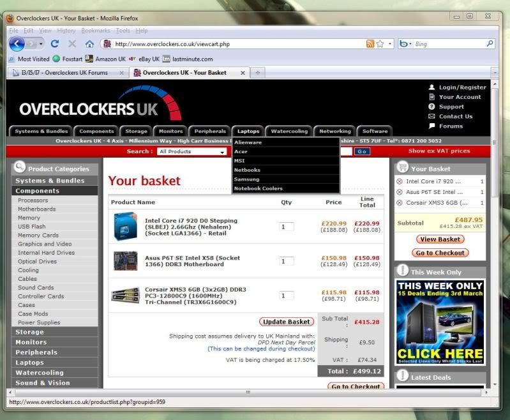Screen dimensions: 510x420
Task: Click the Show ex VAT prices link
Action: point(439,151)
